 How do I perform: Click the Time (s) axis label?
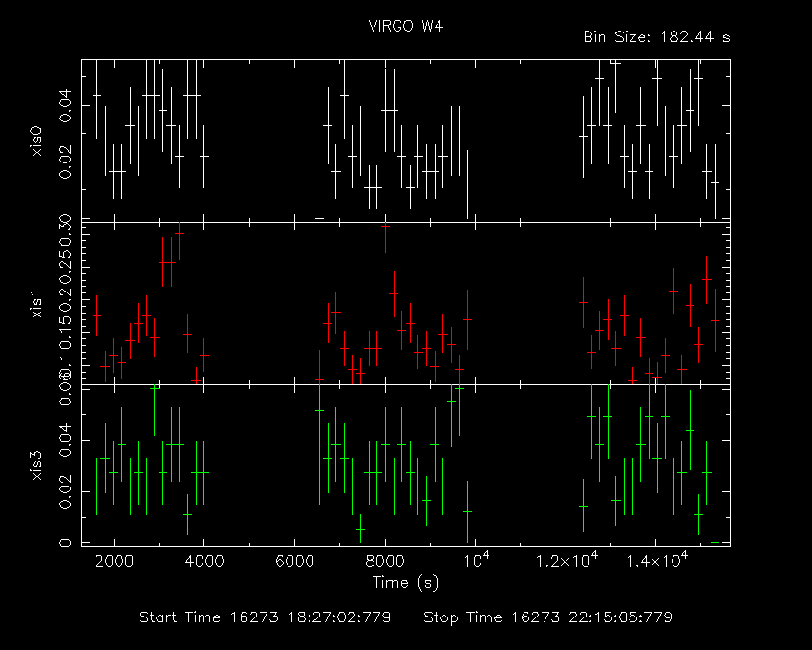pyautogui.click(x=405, y=583)
